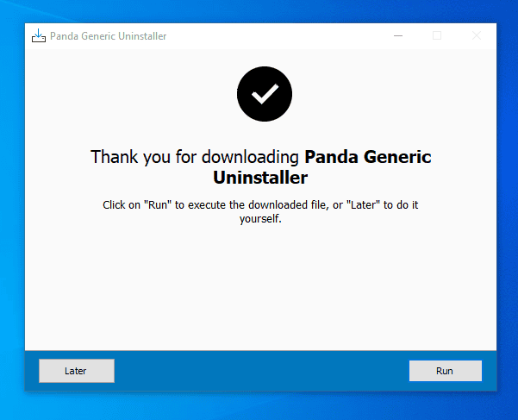The width and height of the screenshot is (518, 420).
Task: Click the bold word "Uninstaller" in the heading
Action: [260, 178]
